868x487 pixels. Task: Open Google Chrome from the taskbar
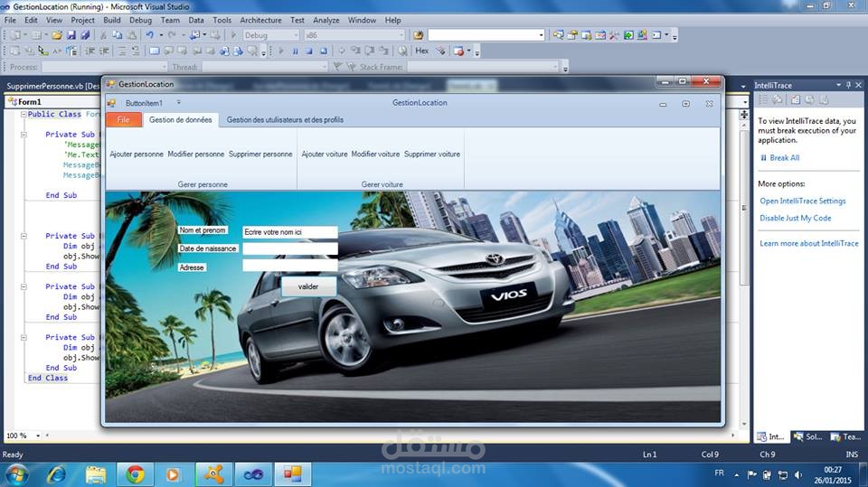pos(135,474)
